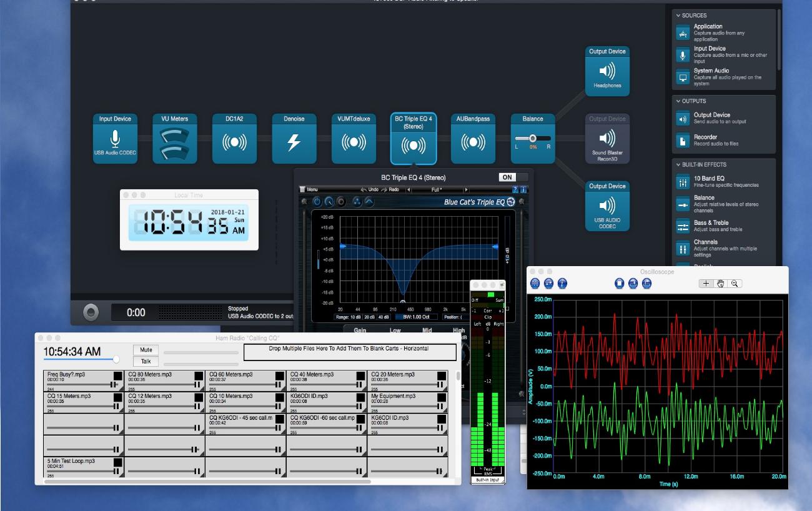Play the CQ 20 Meters.mp3 cart

442,376
